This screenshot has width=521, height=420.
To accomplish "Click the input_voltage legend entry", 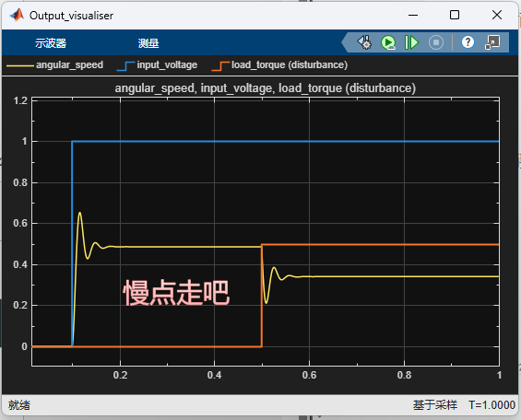I will click(157, 65).
